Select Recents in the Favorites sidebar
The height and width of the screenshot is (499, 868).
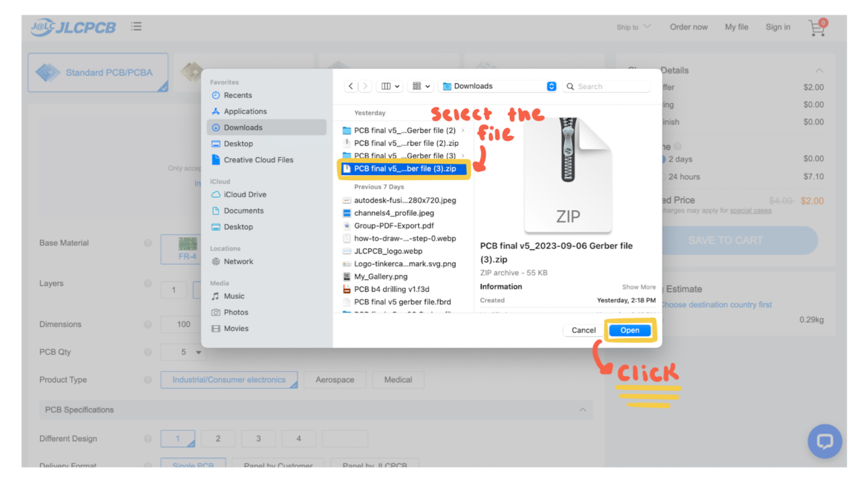coord(238,95)
